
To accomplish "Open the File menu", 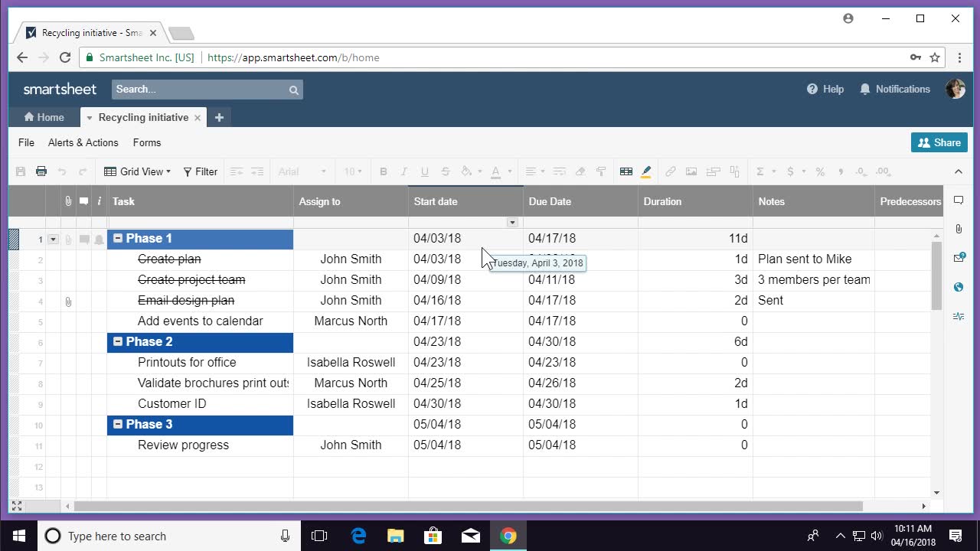I will (26, 142).
